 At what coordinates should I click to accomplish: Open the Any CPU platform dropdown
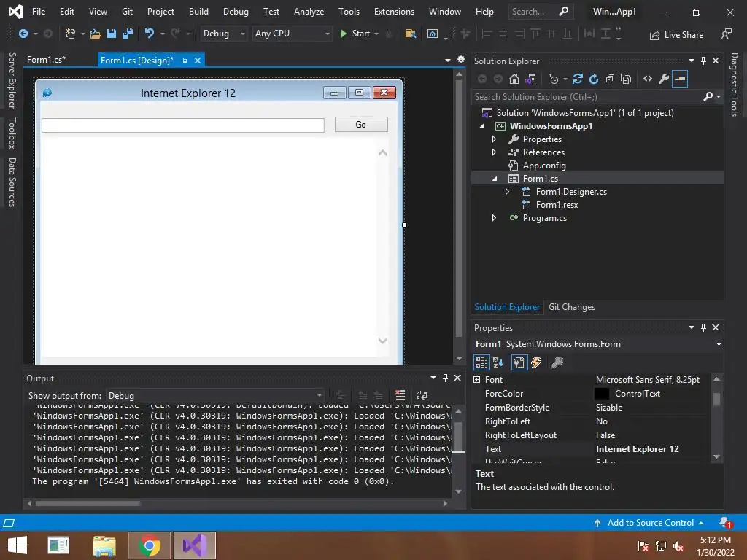292,34
